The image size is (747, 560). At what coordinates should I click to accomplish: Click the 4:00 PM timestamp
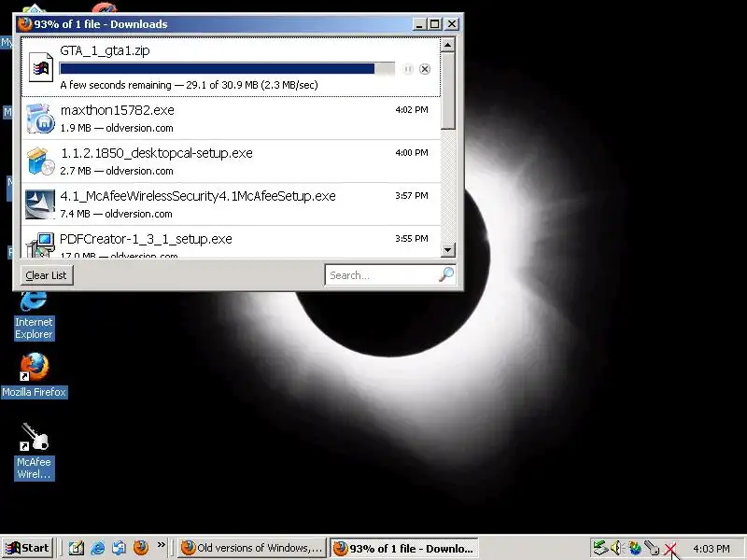[412, 152]
